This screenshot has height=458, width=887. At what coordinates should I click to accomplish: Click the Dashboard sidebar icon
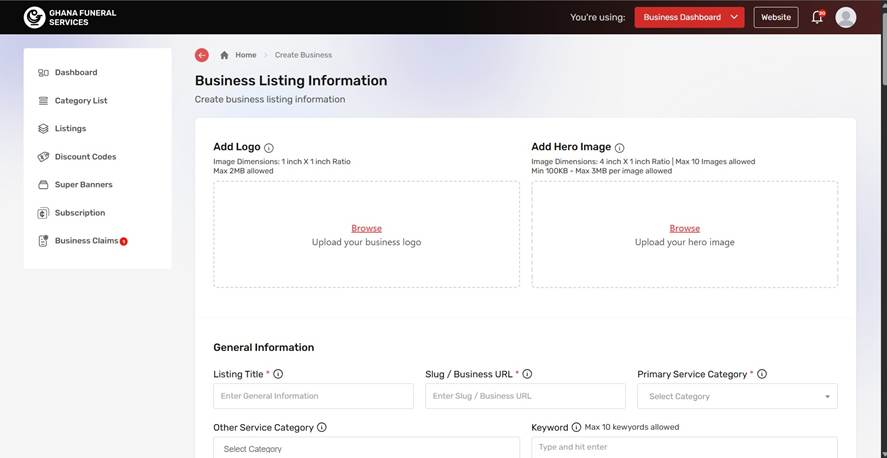click(43, 72)
